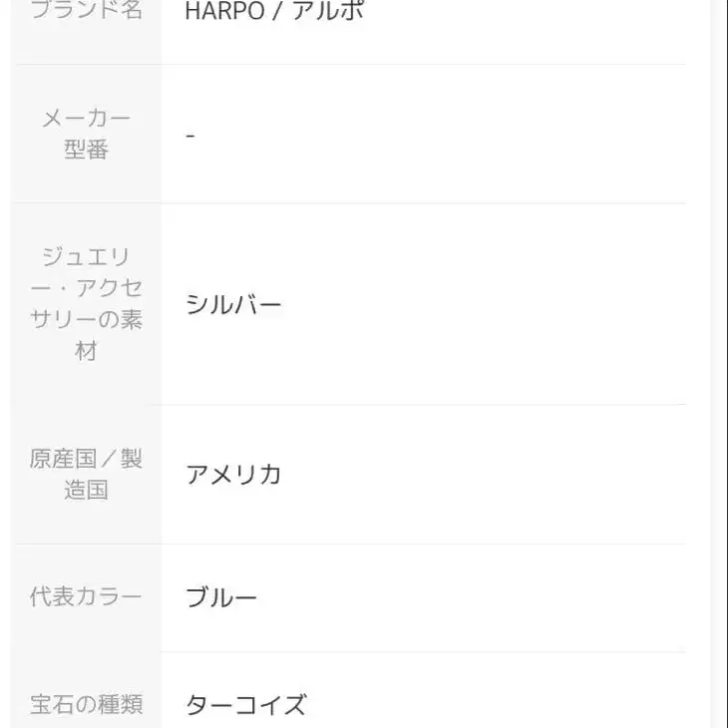The width and height of the screenshot is (728, 728).
Task: Click the 代表カラー label
Action: pyautogui.click(x=86, y=597)
